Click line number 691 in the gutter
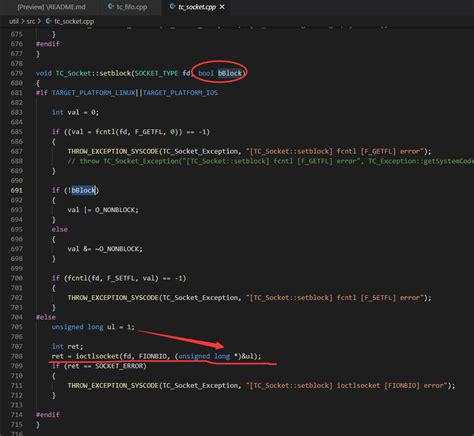474x436 pixels. (x=17, y=190)
